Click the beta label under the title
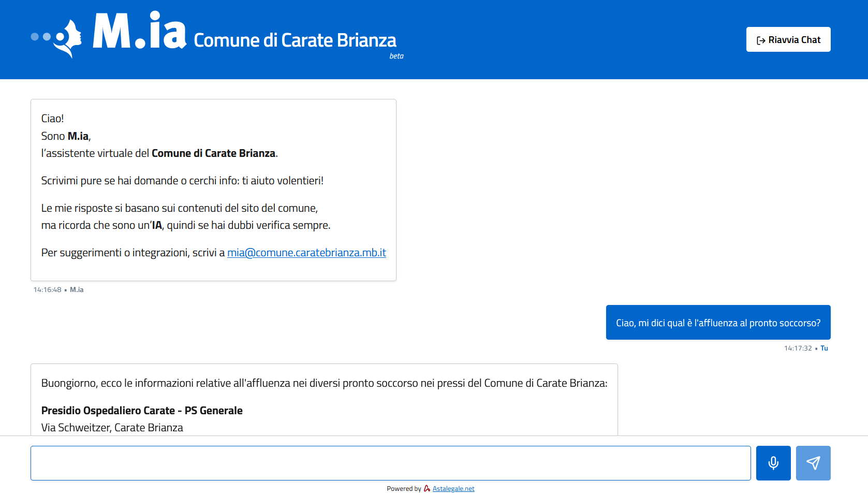The height and width of the screenshot is (495, 868). coord(396,56)
